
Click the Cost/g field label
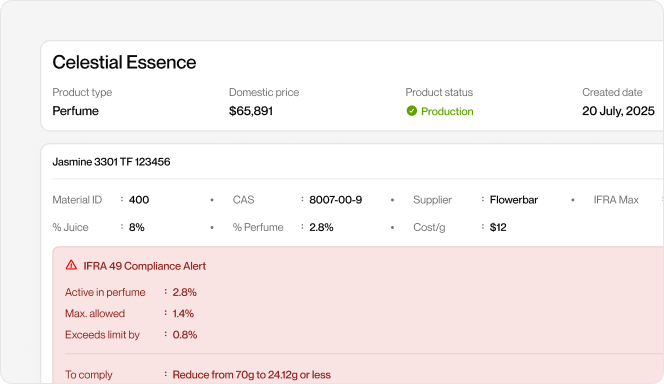click(x=429, y=227)
